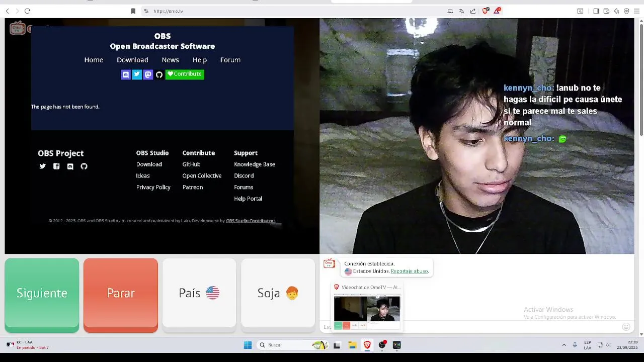
Task: Click the Mastodon icon under OBS navigation
Action: (x=148, y=74)
